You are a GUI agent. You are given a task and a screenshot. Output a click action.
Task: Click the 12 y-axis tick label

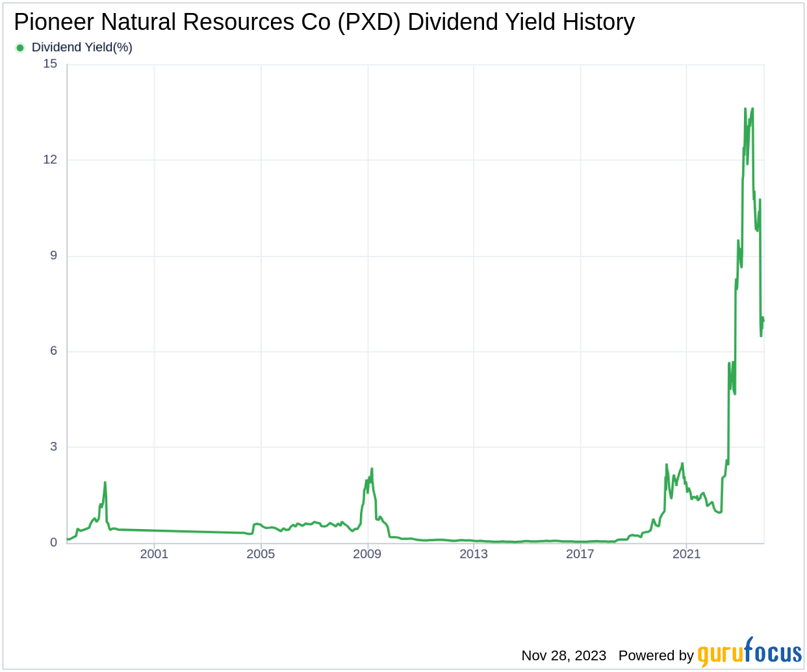[x=50, y=159]
